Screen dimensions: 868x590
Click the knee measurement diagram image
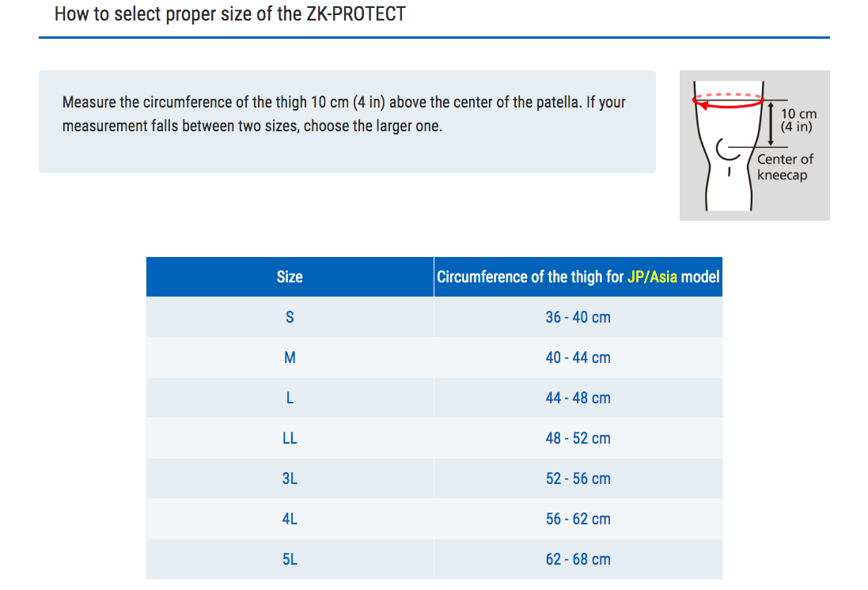(755, 145)
